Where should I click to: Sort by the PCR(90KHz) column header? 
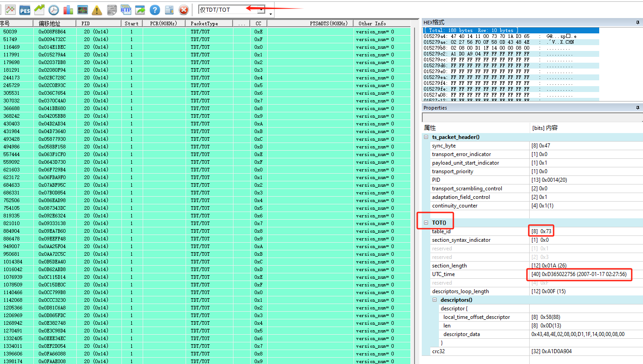[164, 23]
